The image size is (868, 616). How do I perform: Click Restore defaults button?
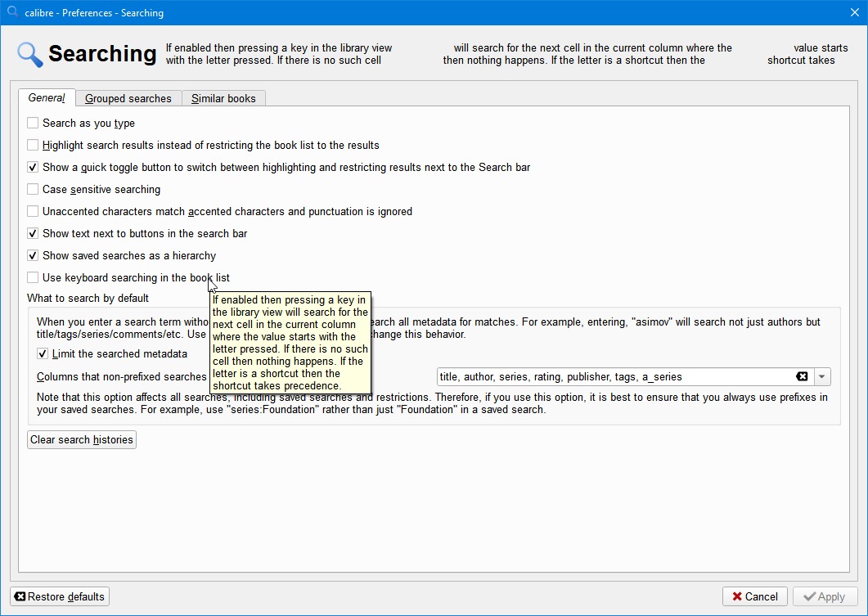[60, 596]
